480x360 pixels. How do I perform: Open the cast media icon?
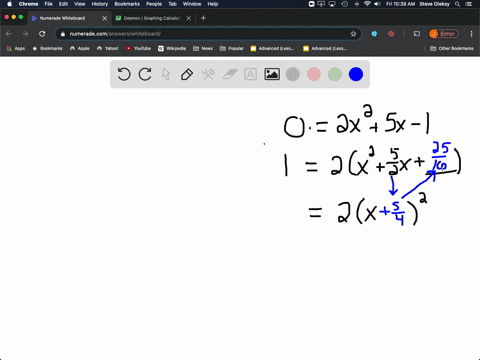pos(417,34)
